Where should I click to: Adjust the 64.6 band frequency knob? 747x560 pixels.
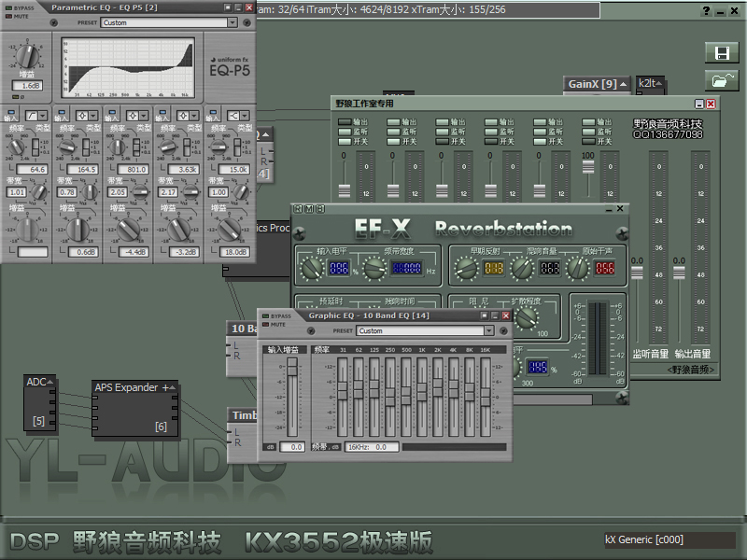tap(16, 147)
